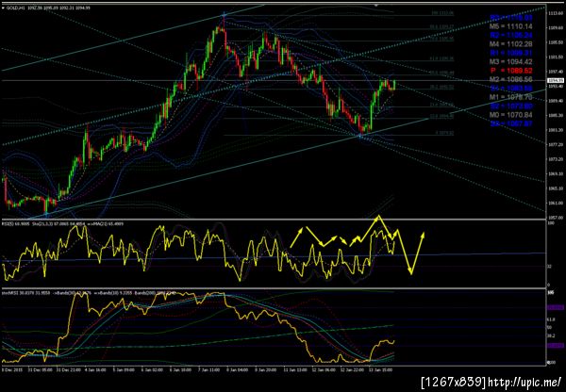The width and height of the screenshot is (566, 392).
Task: Click the 31 Dec 05:00 time axis label
Action: [42, 370]
